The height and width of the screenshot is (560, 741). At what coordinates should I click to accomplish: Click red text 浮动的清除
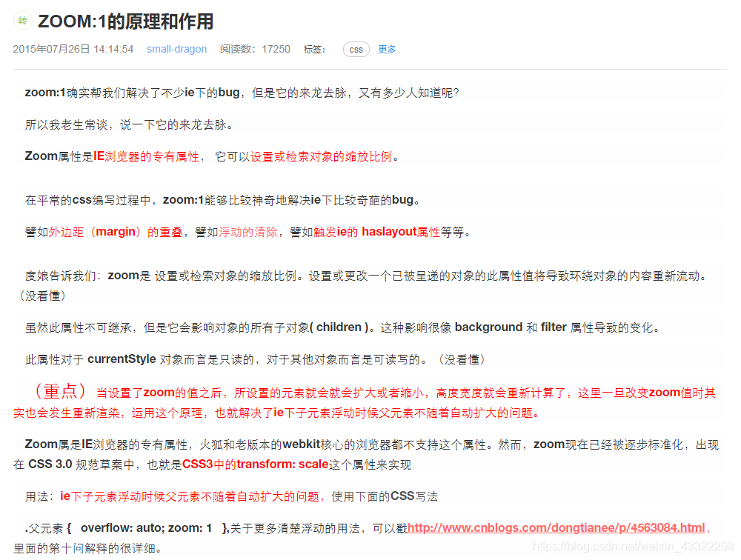click(247, 232)
